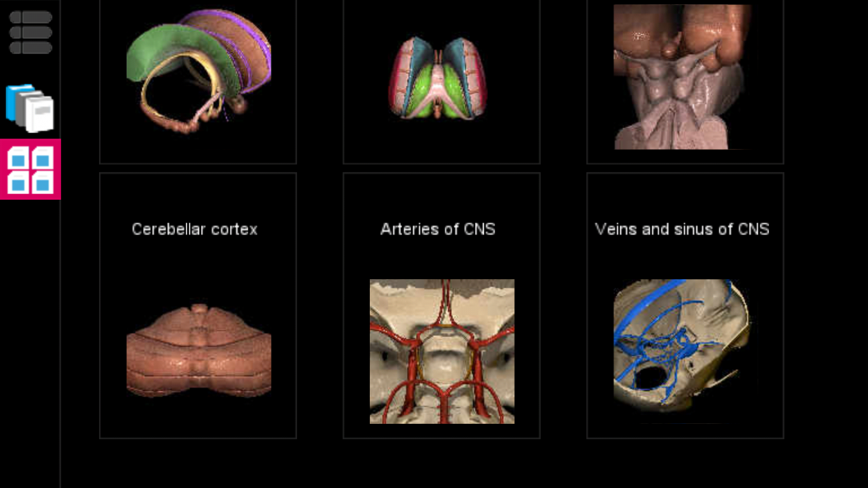Click the Veins and sinus of CNS title
Viewport: 868px width, 488px height.
pyautogui.click(x=682, y=229)
